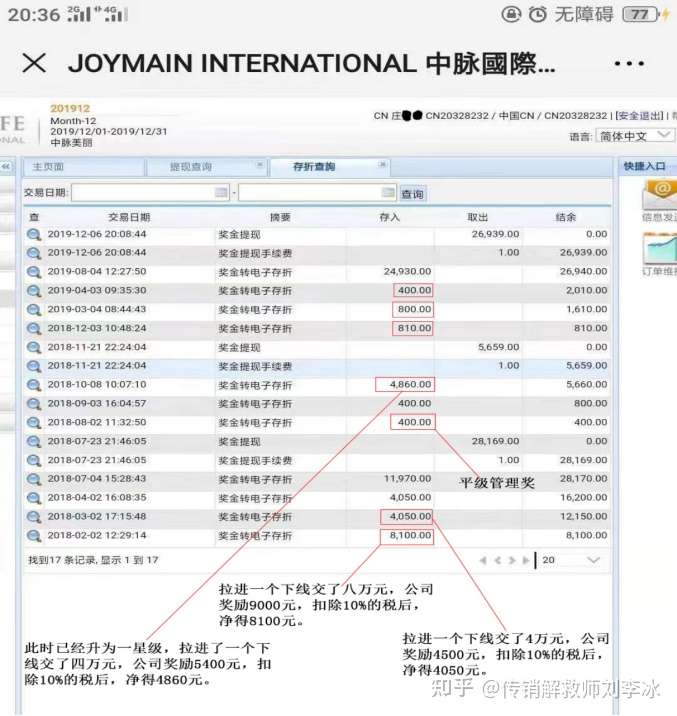Sort by 取出 column header
677x716 pixels.
coord(478,217)
